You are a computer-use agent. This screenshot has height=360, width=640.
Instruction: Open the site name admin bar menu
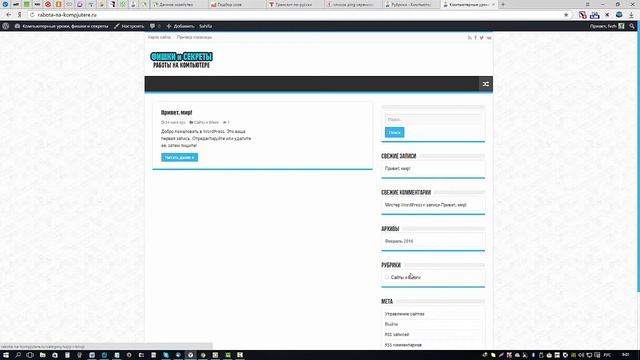(x=62, y=26)
